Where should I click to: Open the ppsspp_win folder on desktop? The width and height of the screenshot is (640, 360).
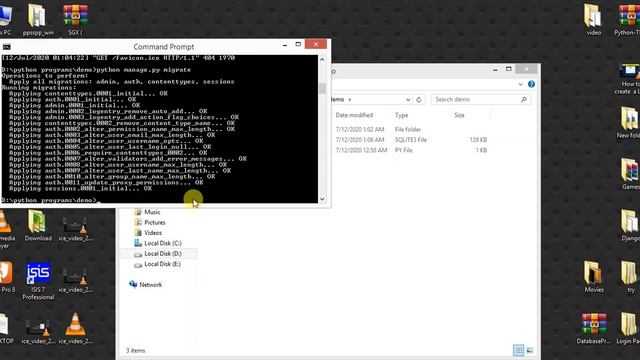[38, 19]
